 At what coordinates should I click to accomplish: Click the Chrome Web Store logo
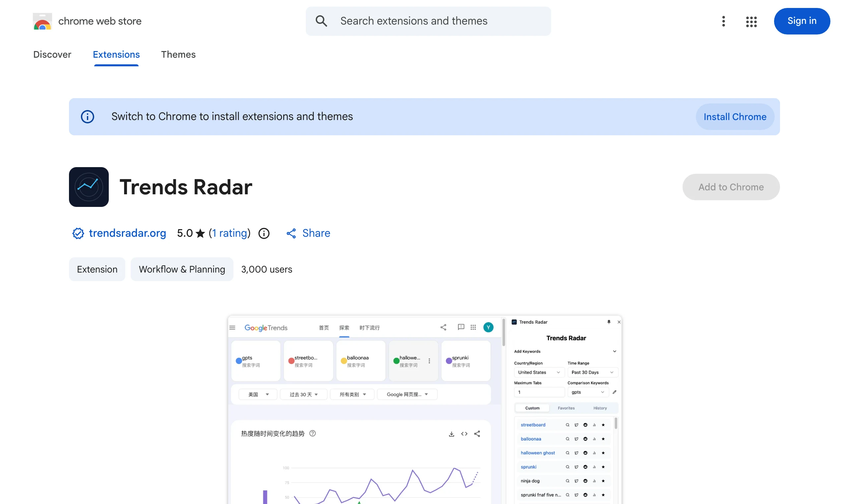(42, 21)
